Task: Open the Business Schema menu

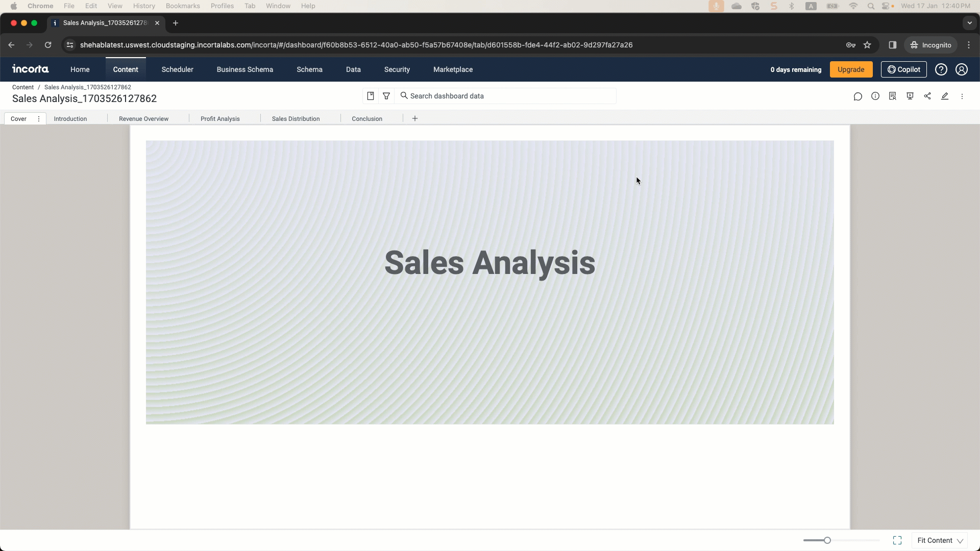Action: pos(244,69)
